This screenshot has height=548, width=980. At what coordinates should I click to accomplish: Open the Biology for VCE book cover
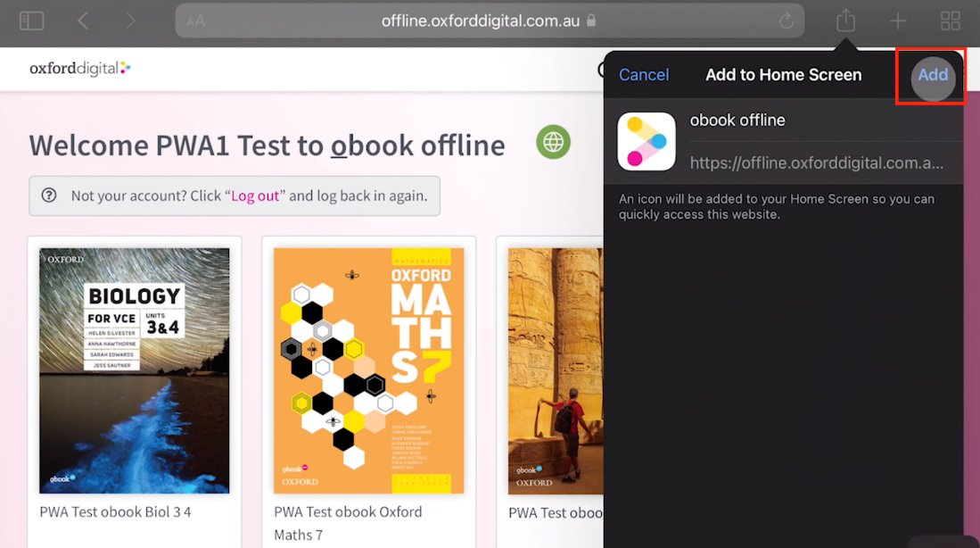tap(135, 370)
